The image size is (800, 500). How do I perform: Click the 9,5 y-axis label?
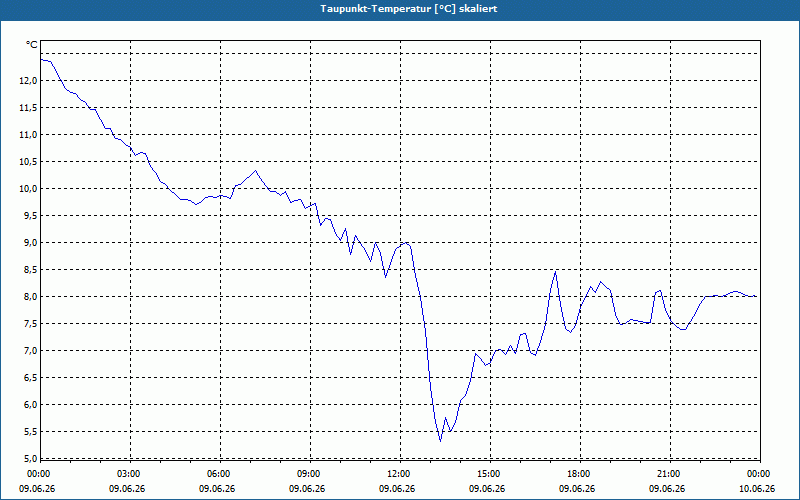point(30,216)
